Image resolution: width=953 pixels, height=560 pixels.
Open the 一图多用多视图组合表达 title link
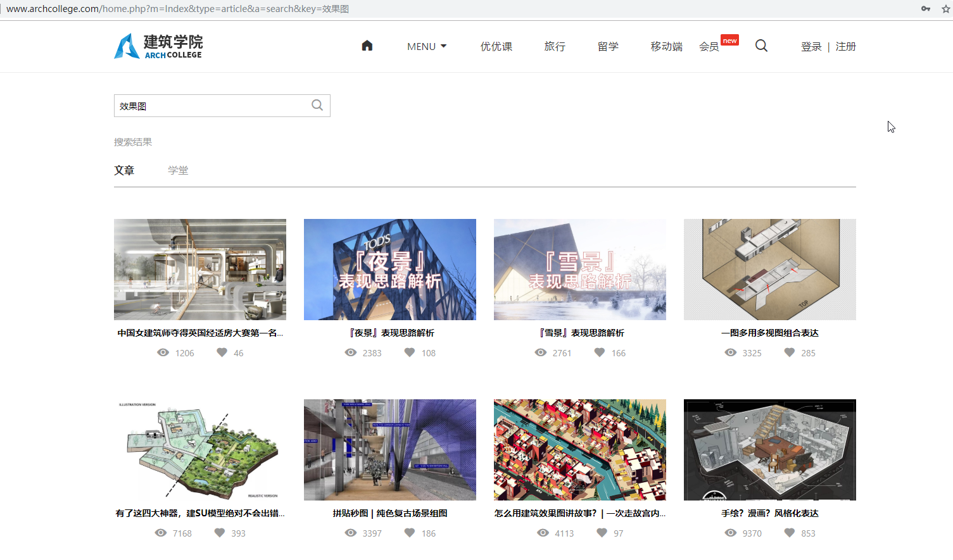click(770, 333)
